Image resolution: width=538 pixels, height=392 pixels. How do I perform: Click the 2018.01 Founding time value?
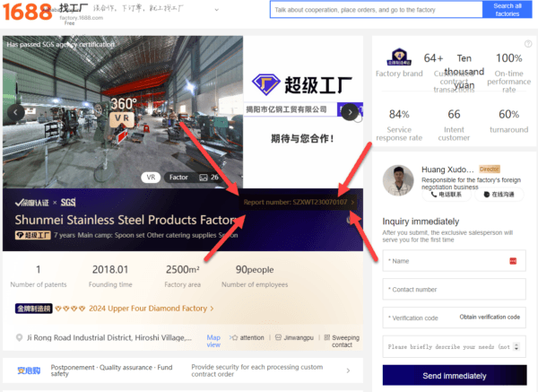(x=110, y=269)
